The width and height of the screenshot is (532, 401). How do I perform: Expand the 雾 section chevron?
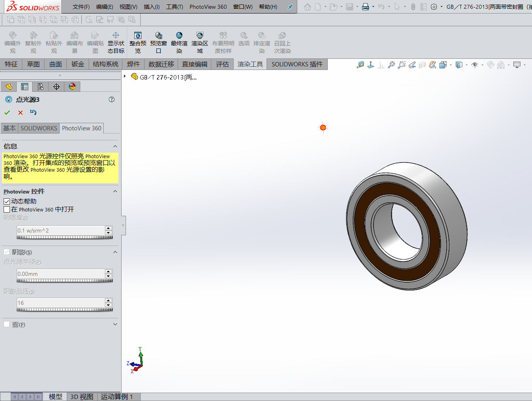click(115, 324)
